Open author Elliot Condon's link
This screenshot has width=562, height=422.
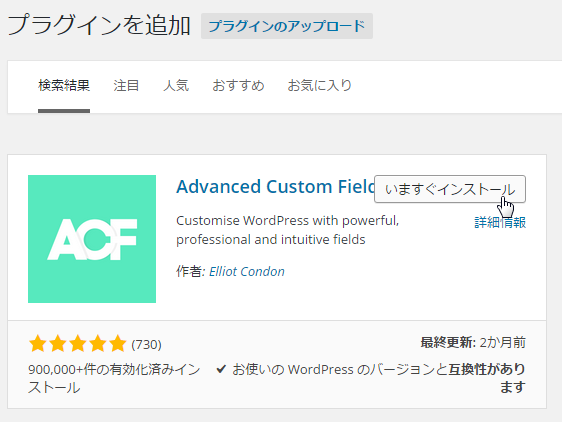coord(247,271)
